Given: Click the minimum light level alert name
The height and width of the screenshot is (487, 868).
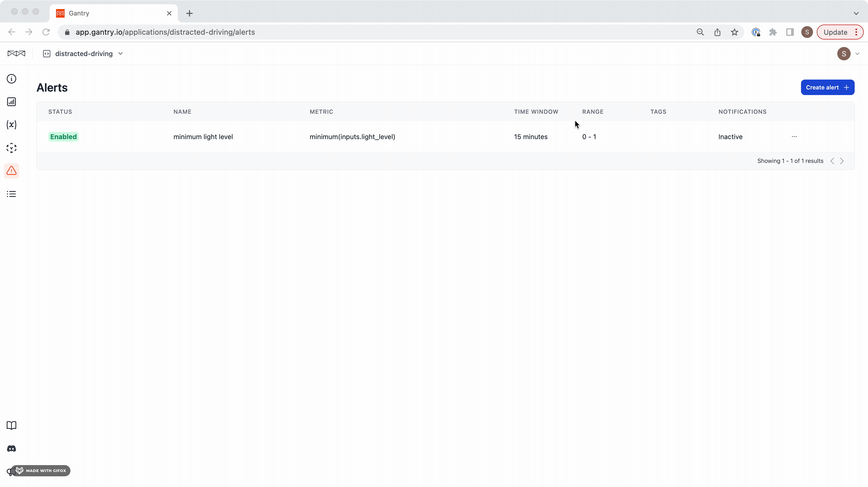Looking at the screenshot, I should [203, 137].
